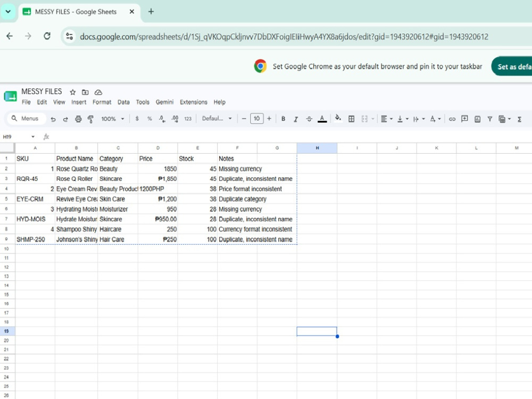Image resolution: width=532 pixels, height=399 pixels.
Task: Open the Insert menu
Action: click(79, 102)
